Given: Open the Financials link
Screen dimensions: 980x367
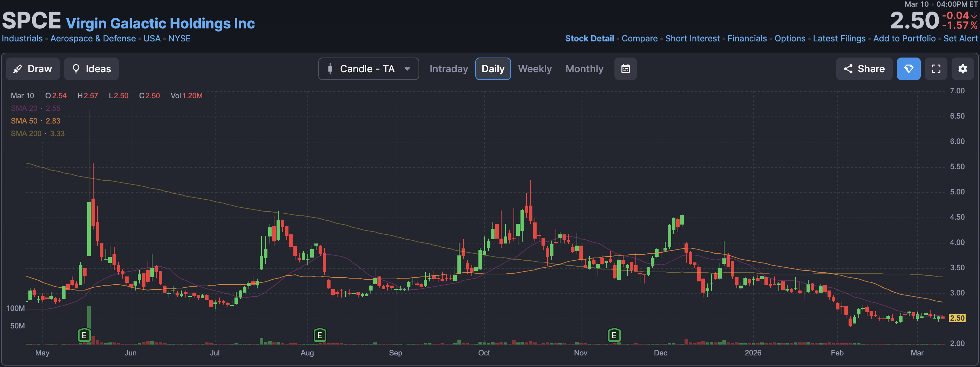Looking at the screenshot, I should [x=747, y=39].
